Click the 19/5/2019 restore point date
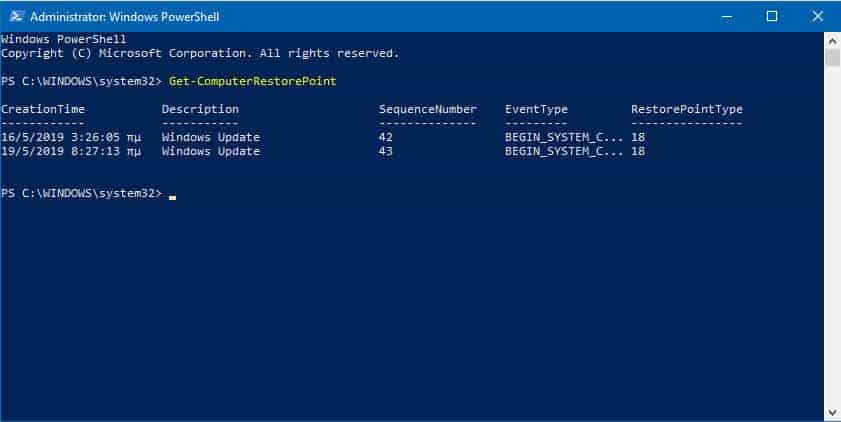Viewport: 841px width, 422px height. coord(32,151)
